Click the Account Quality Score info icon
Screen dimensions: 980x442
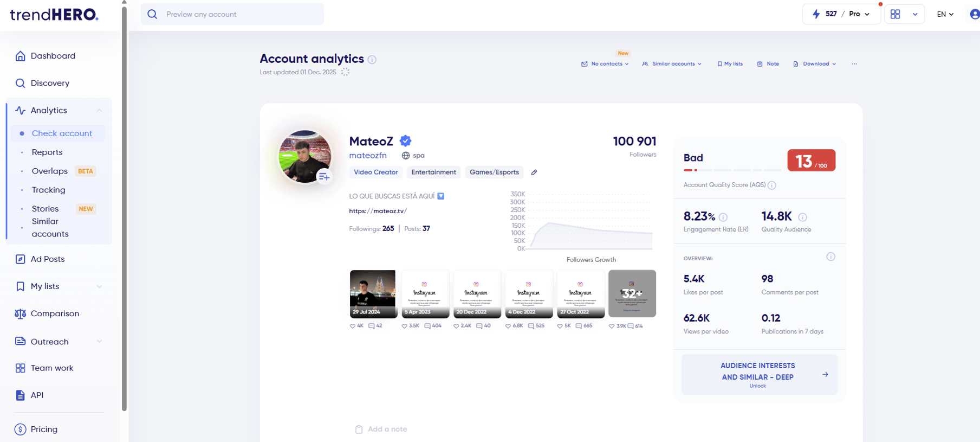coord(772,185)
